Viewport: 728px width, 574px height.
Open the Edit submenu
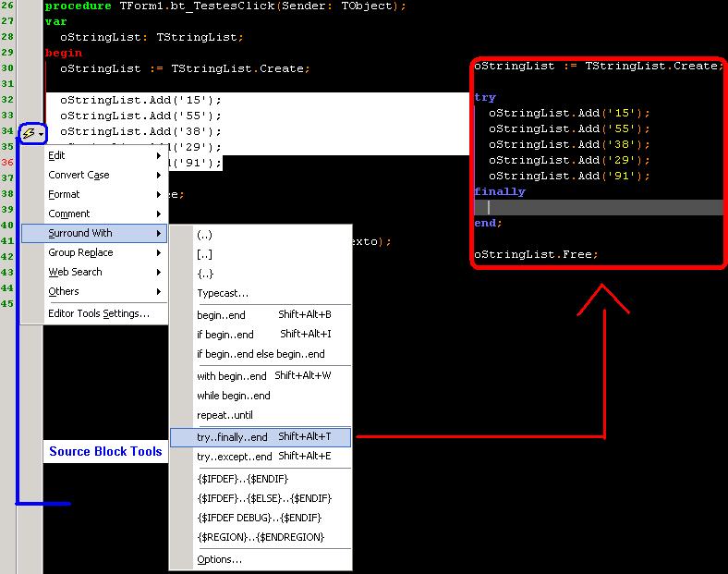(x=95, y=155)
